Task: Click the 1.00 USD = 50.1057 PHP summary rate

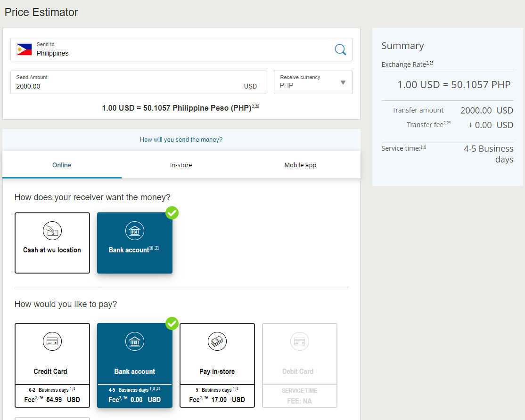Action: pyautogui.click(x=454, y=85)
